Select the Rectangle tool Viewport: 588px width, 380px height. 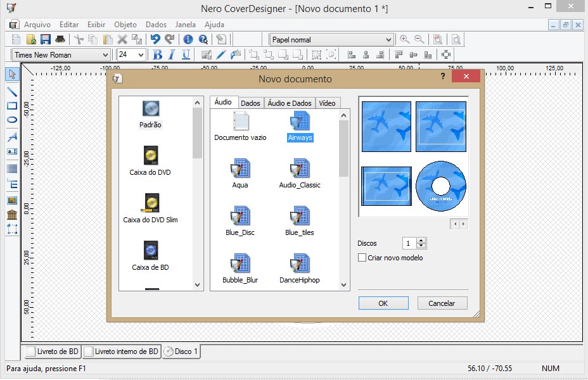[x=12, y=106]
